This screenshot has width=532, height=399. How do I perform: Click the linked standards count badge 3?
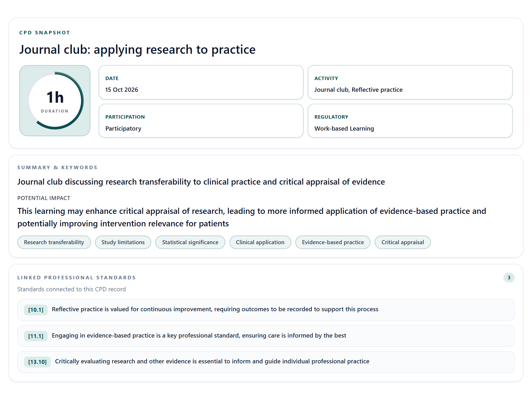pos(509,278)
